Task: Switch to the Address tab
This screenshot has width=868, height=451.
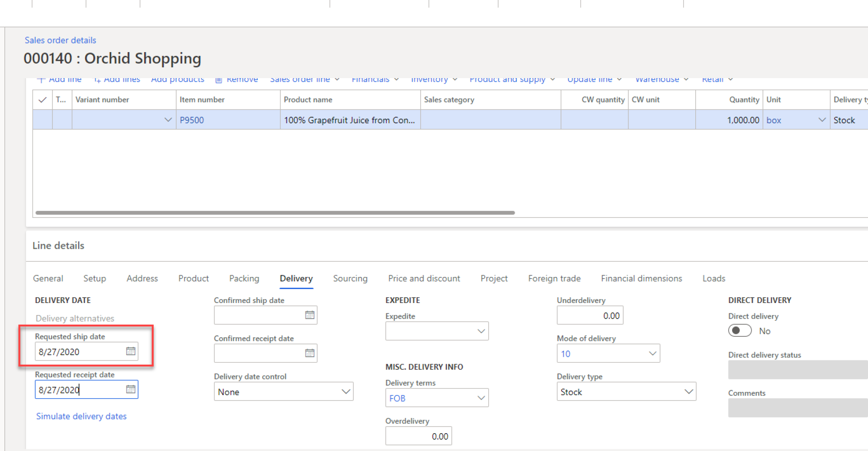Action: (x=142, y=278)
